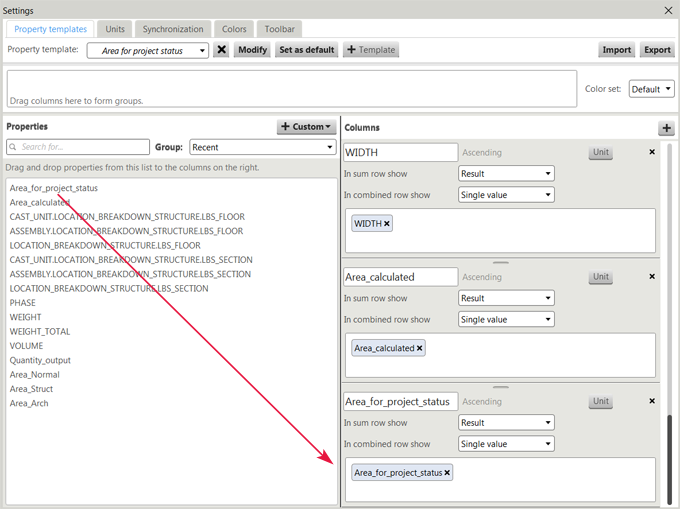The height and width of the screenshot is (509, 680).
Task: Open the Color set dropdown
Action: (x=651, y=89)
